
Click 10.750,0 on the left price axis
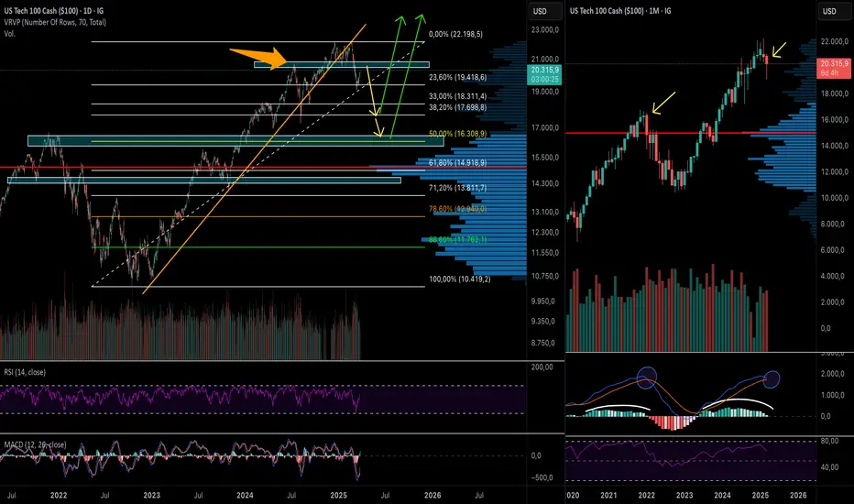click(x=545, y=276)
